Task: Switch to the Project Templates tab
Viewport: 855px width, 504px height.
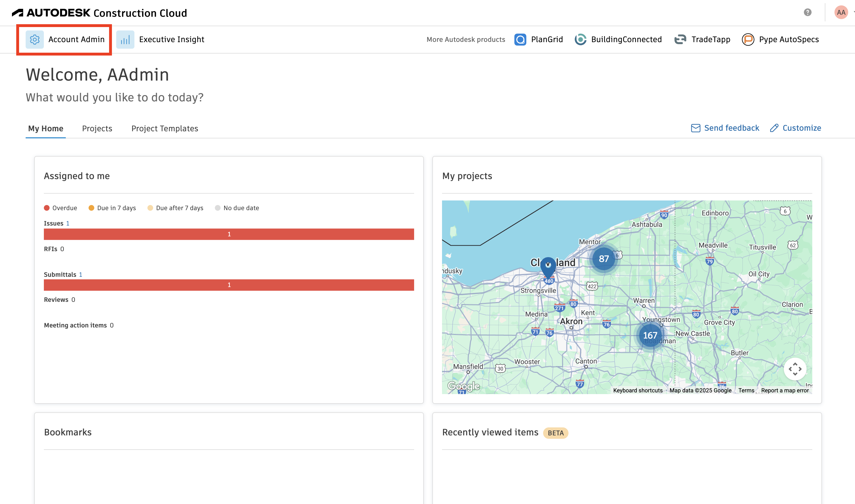Action: pos(165,128)
